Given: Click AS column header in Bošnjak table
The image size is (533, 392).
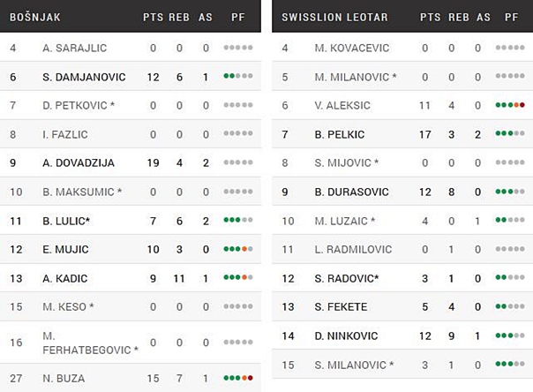Looking at the screenshot, I should click(206, 17).
